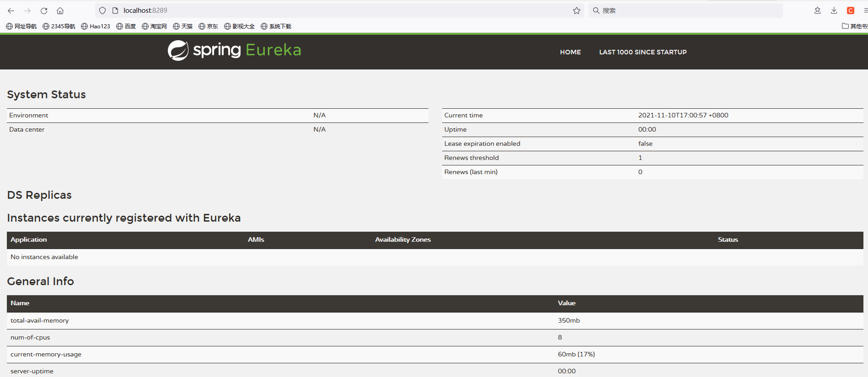Screen dimensions: 868x377
Task: Open the 网址导航 bookmark
Action: 21,27
